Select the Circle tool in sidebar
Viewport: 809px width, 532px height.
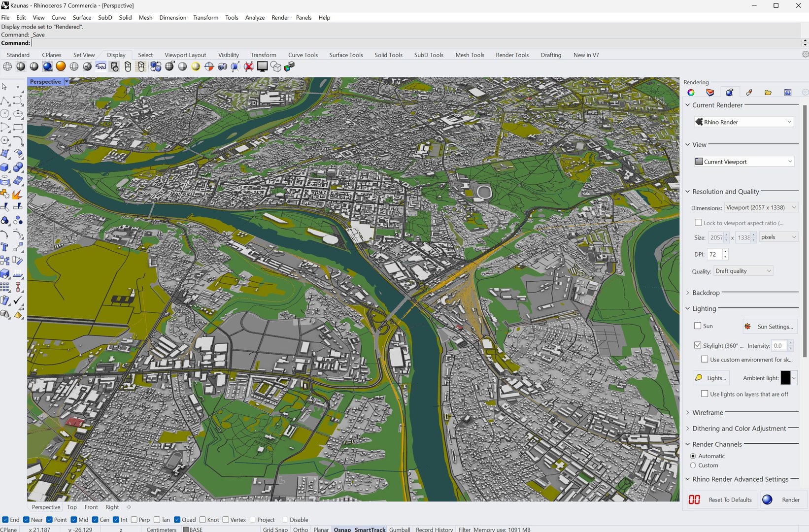click(5, 114)
